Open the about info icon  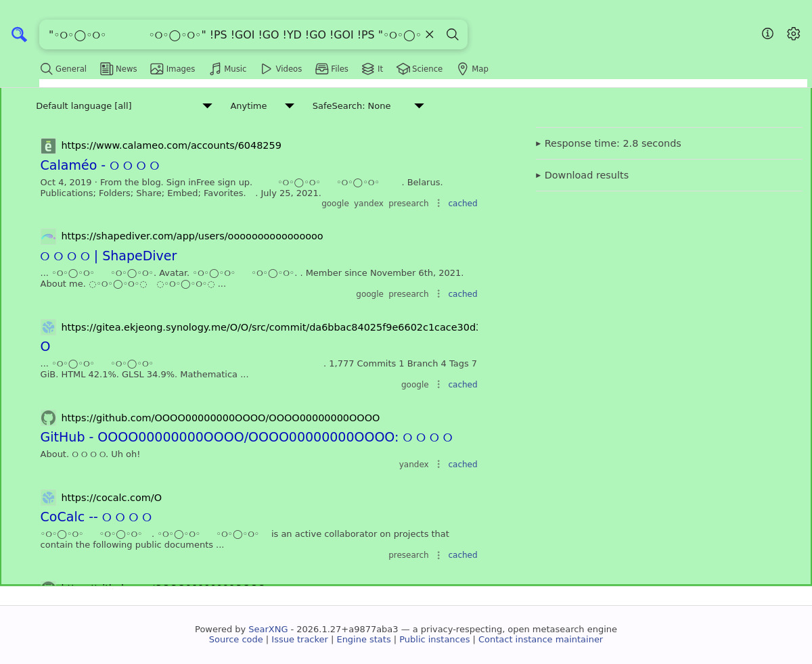point(767,34)
